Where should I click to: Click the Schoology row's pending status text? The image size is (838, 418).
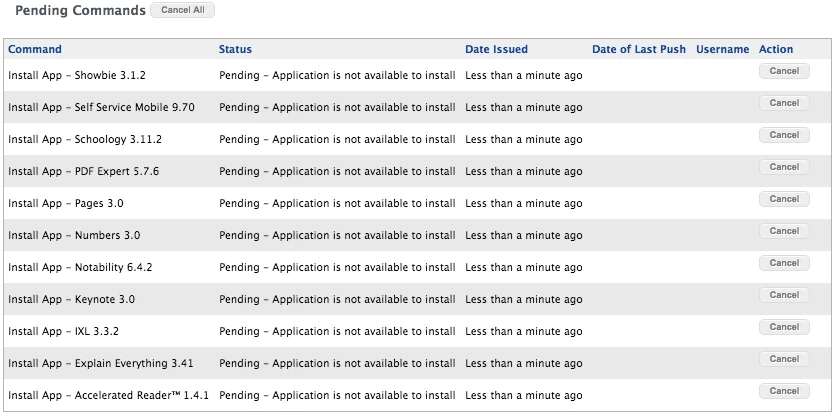point(337,140)
